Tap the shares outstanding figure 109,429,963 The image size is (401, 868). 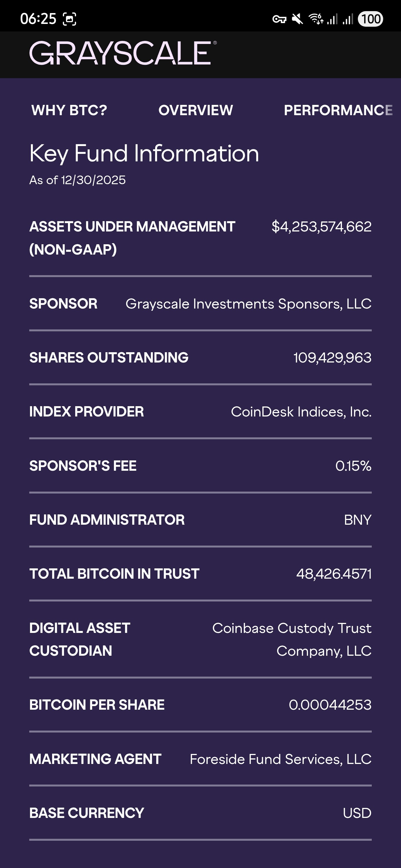332,357
